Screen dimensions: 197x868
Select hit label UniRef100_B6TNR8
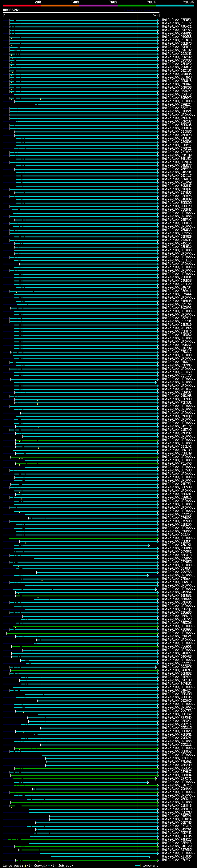(176, 78)
